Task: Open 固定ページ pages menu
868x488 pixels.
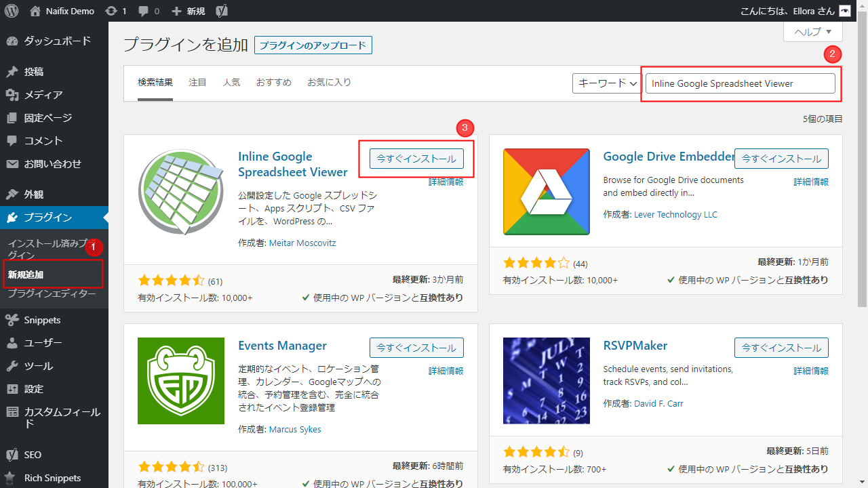Action: pos(54,118)
